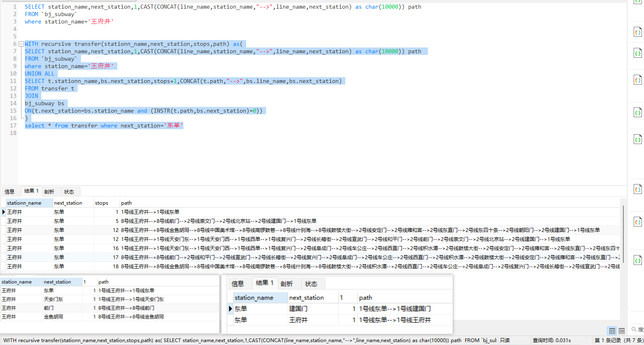The height and width of the screenshot is (345, 644).
Task: Click the 查询时间: 0.031s status entry
Action: [551, 340]
